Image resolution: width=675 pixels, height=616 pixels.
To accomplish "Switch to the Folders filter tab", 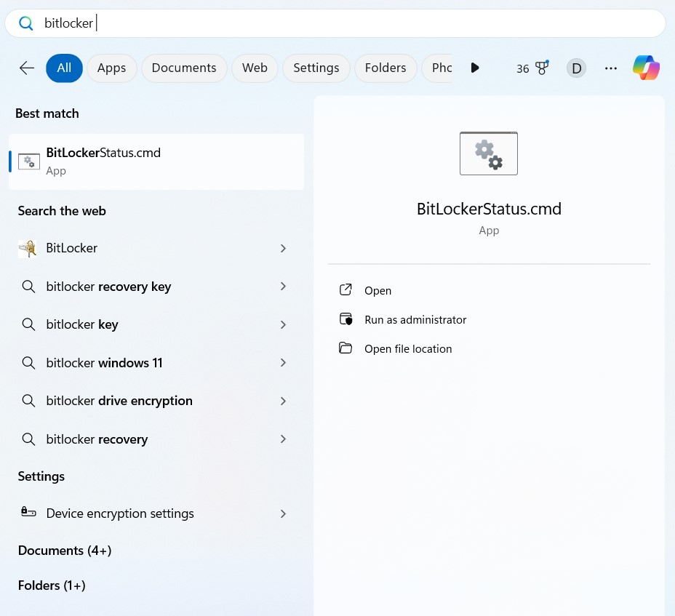I will (x=386, y=68).
